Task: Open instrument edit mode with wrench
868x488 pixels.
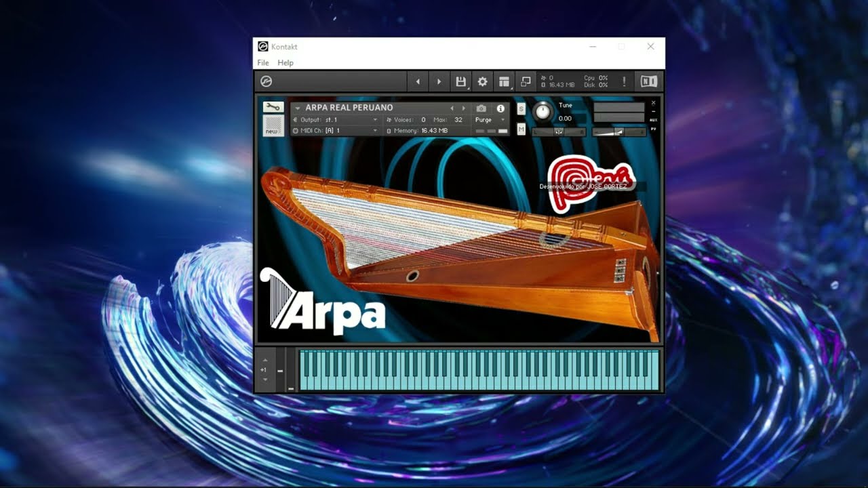Action: [x=273, y=107]
